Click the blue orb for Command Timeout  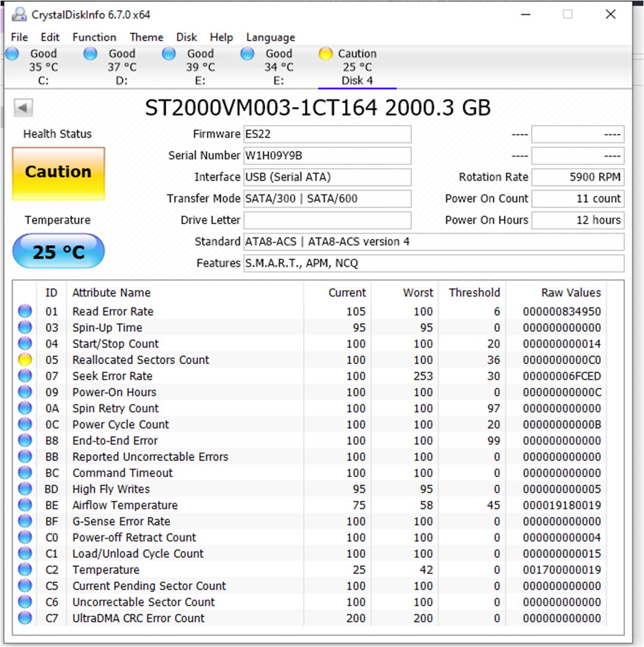[x=25, y=472]
